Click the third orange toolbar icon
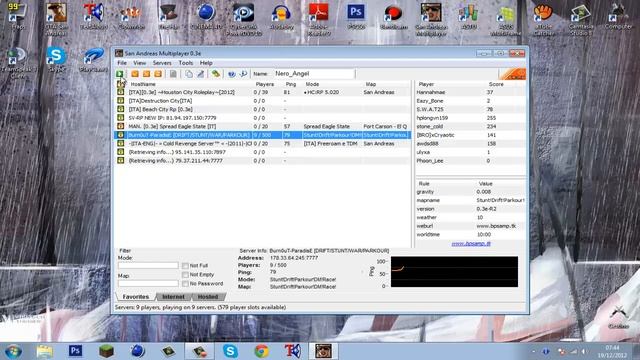 pos(158,74)
